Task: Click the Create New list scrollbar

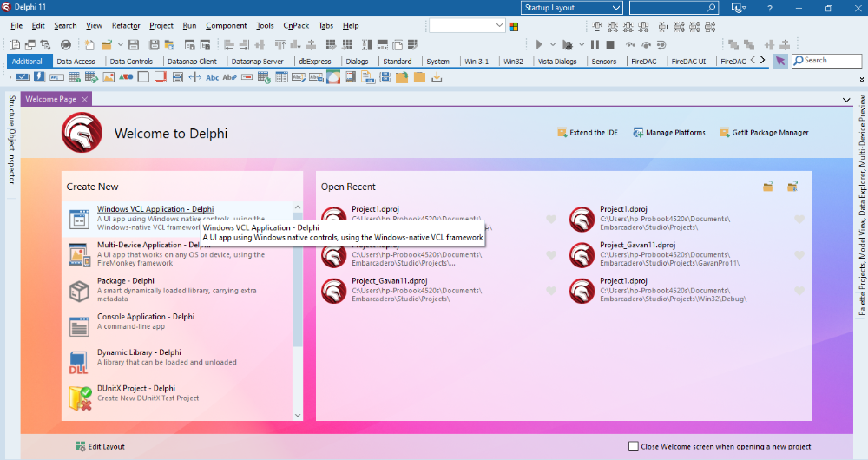Action: [x=298, y=280]
